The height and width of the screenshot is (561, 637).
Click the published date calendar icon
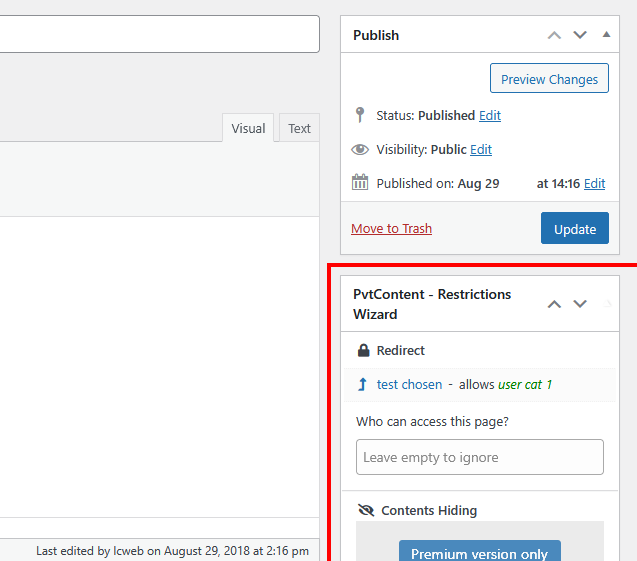(x=360, y=183)
